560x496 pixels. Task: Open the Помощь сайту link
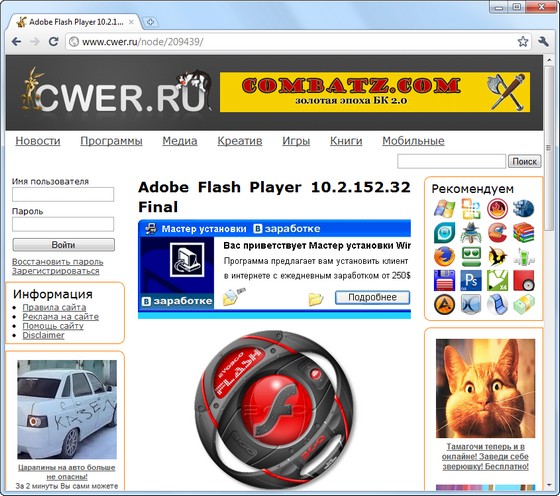(x=53, y=326)
